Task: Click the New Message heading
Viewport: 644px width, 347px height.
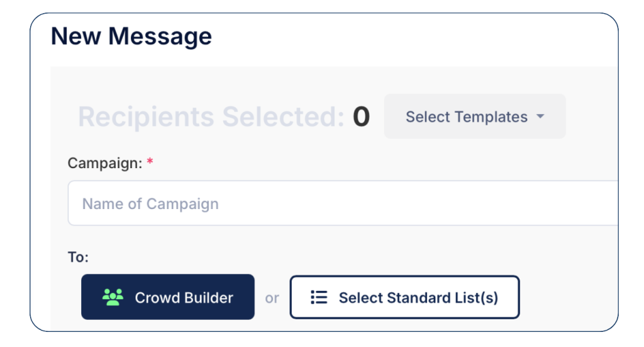Action: [x=131, y=37]
